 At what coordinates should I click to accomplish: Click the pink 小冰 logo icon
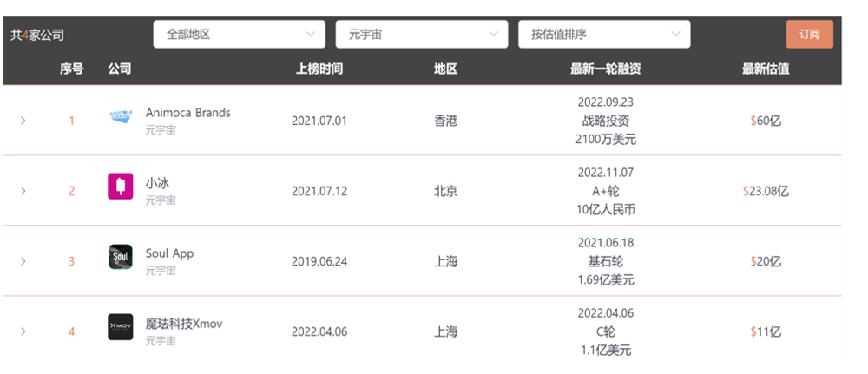pyautogui.click(x=120, y=187)
